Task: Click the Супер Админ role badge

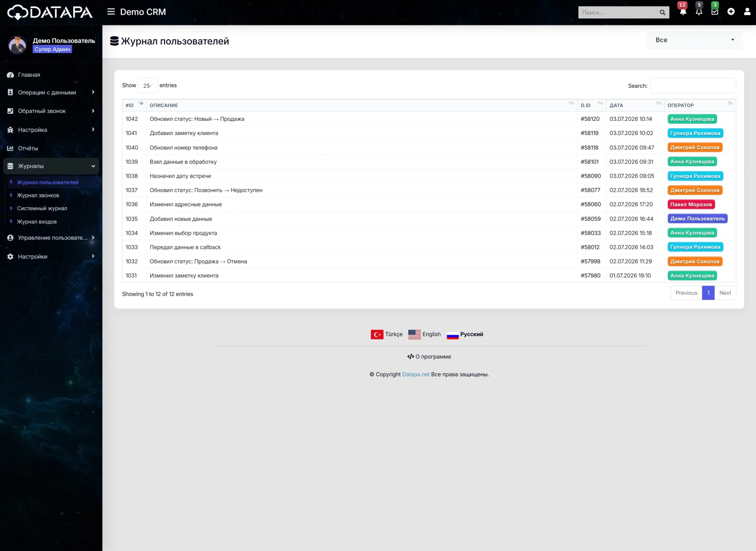Action: pyautogui.click(x=52, y=50)
